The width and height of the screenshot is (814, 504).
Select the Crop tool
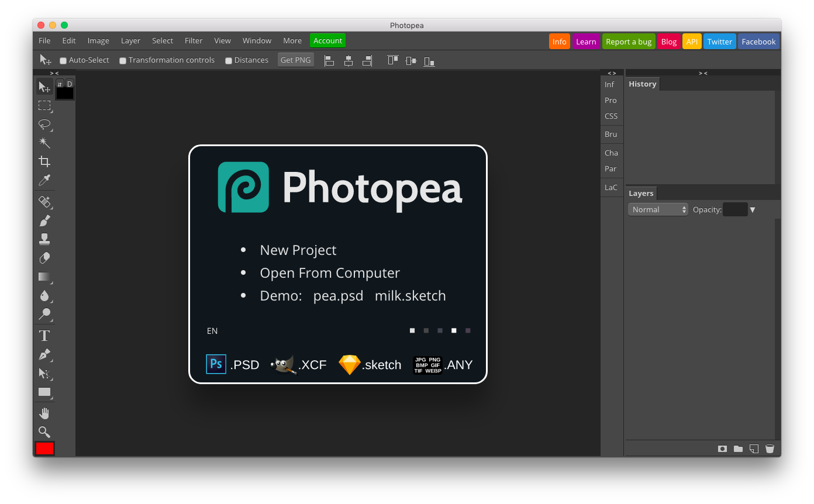click(x=44, y=161)
